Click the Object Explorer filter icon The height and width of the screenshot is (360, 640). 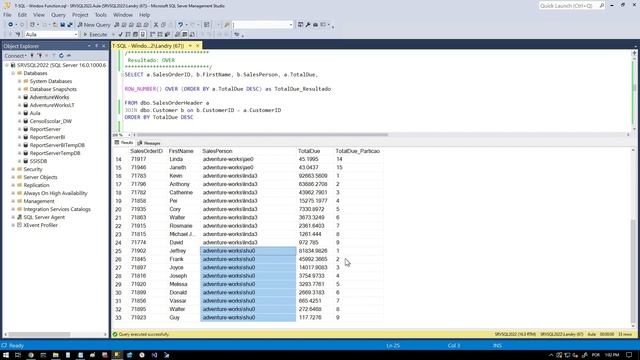coord(53,56)
